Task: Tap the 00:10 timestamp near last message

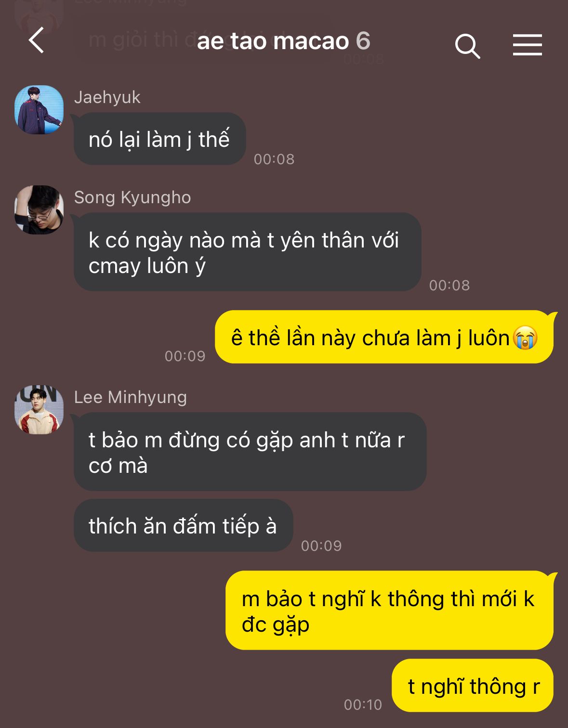Action: (x=363, y=704)
